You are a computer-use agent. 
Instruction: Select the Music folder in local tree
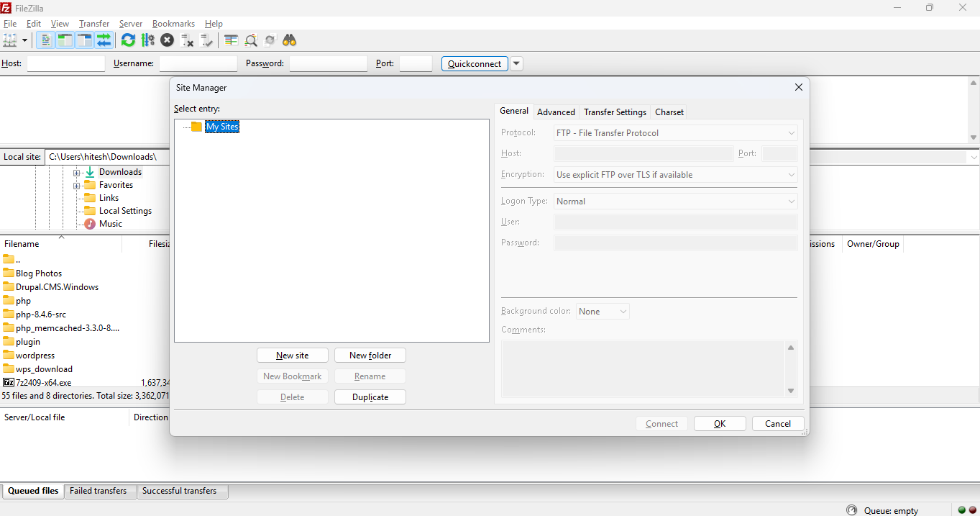(x=110, y=224)
